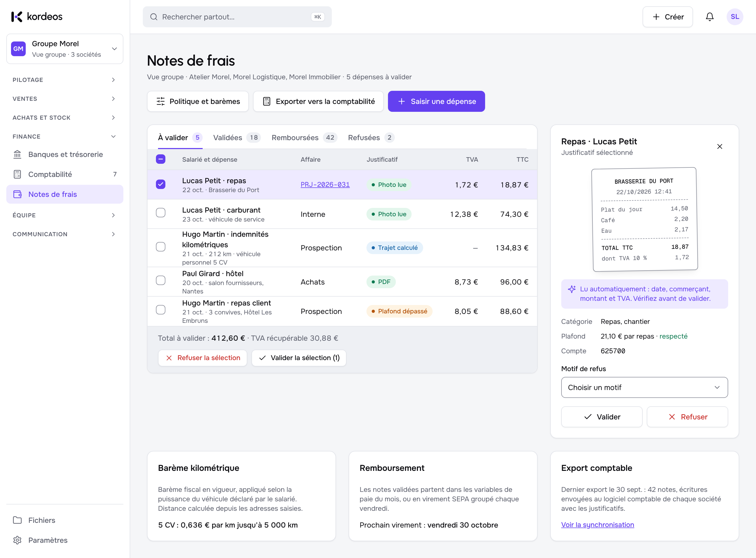Open Fichiers folder icon
The image size is (756, 558).
17,520
